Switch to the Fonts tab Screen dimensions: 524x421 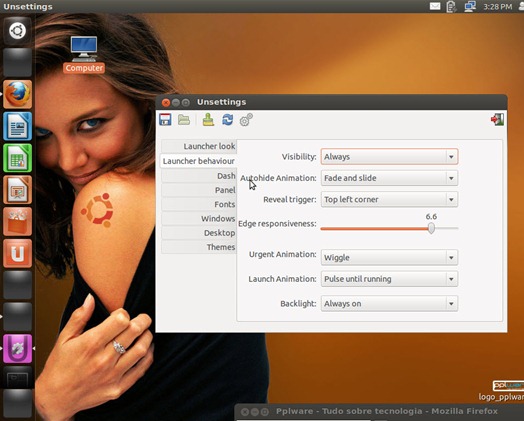point(199,204)
